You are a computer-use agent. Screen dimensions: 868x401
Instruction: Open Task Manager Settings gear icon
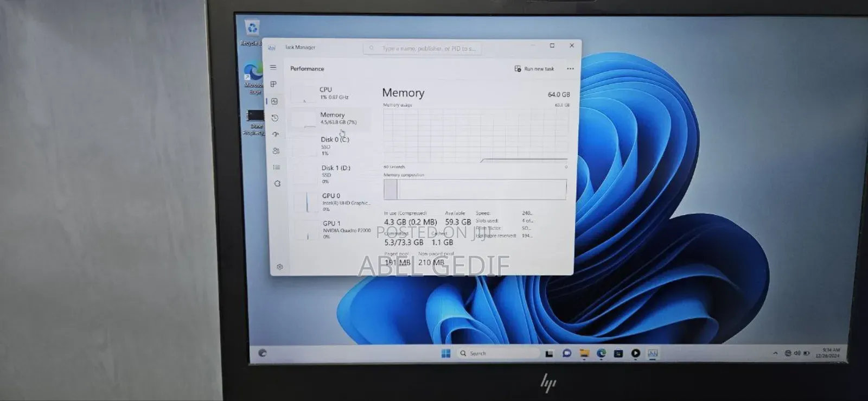280,266
